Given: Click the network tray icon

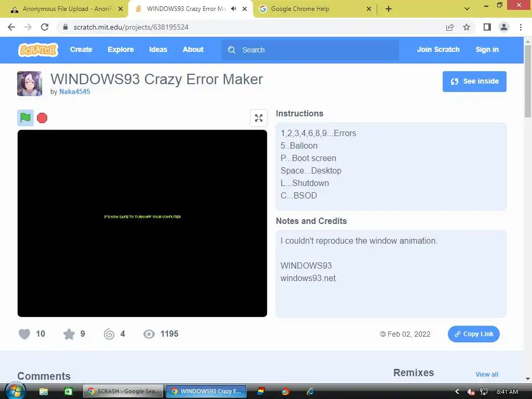Looking at the screenshot, I should [484, 392].
